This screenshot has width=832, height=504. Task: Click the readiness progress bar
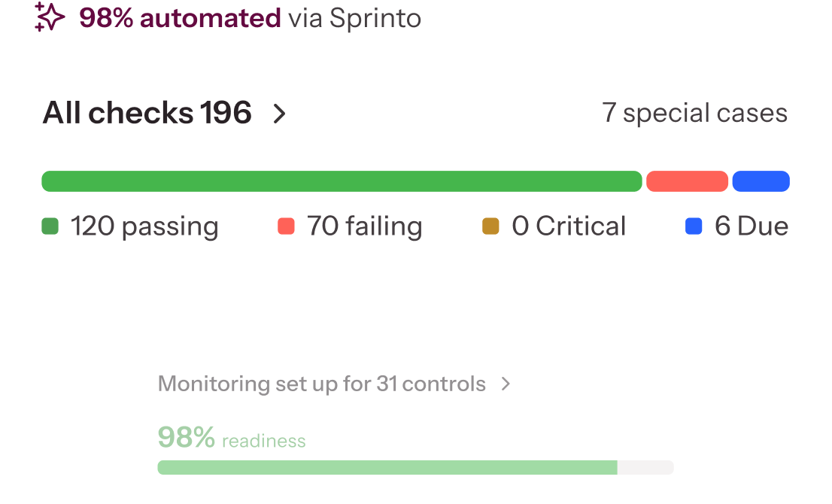pyautogui.click(x=415, y=467)
